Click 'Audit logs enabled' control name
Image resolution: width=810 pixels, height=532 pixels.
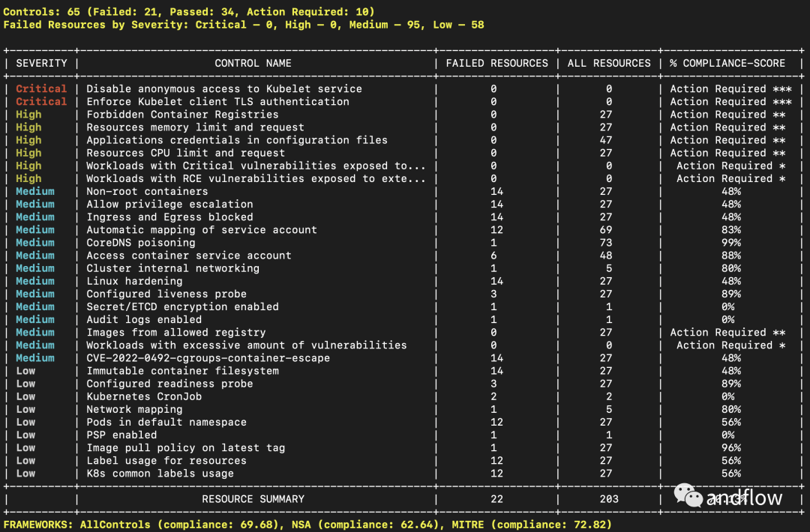point(143,319)
